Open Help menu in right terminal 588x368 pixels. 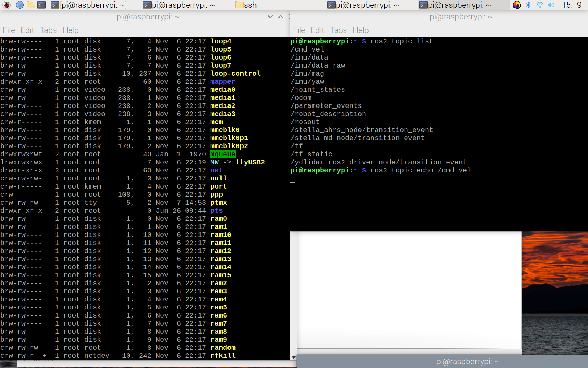tap(361, 30)
